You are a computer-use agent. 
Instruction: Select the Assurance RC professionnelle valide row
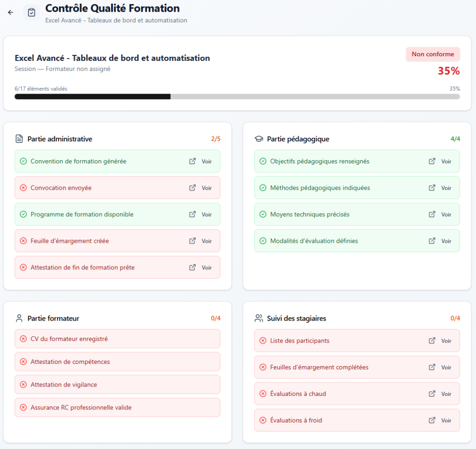(x=118, y=408)
